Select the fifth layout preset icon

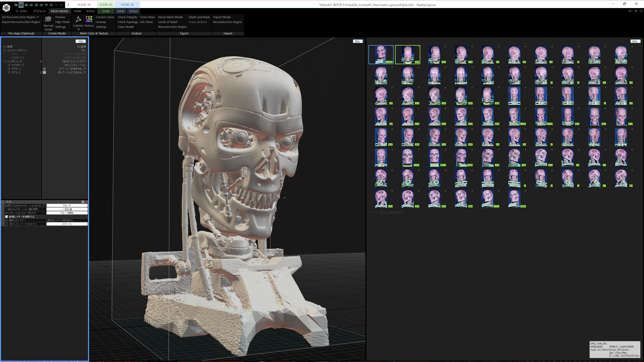(36, 5)
